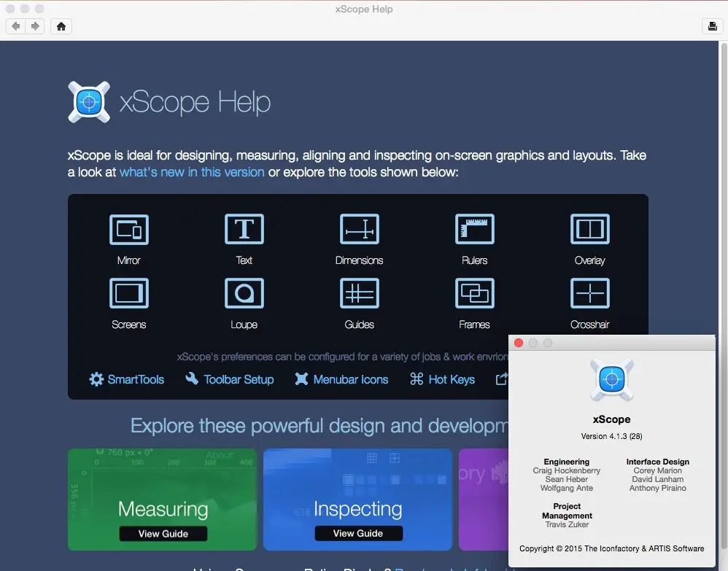Click the Rulers label text
This screenshot has width=728, height=571.
tap(474, 260)
